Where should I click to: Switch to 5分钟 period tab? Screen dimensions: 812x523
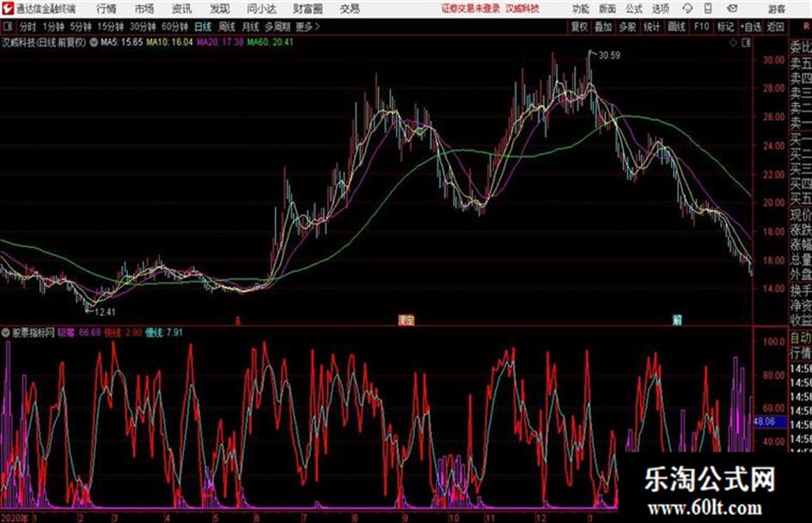pyautogui.click(x=81, y=27)
